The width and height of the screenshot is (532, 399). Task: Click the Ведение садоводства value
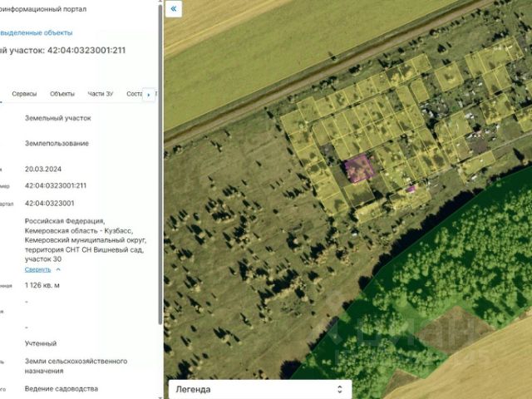(x=62, y=389)
